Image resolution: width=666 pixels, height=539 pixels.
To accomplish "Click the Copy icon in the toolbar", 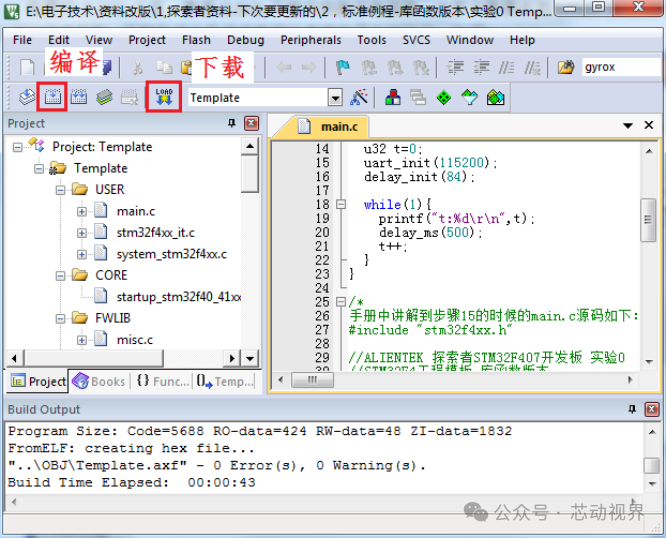I will (x=164, y=67).
